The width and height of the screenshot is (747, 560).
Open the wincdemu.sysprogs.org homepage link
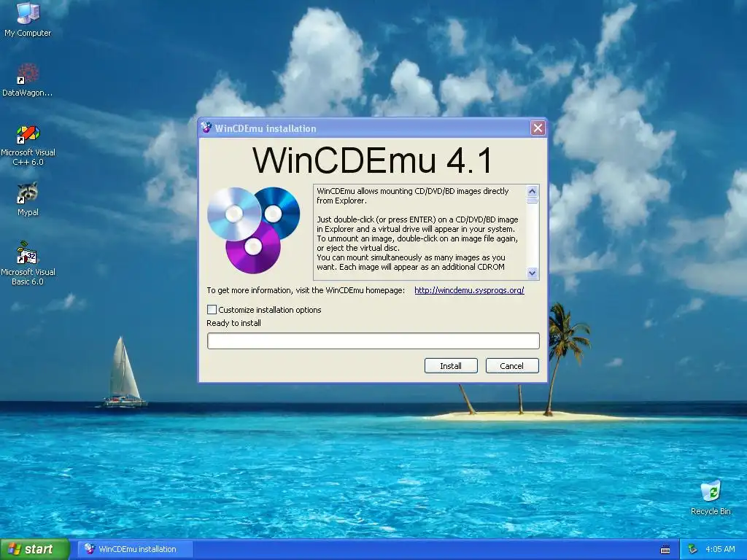point(469,290)
